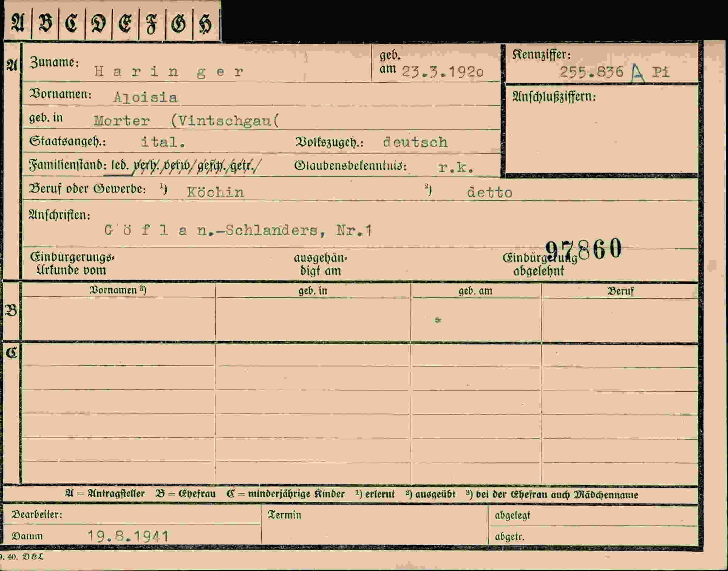The width and height of the screenshot is (728, 571).
Task: Click the stamped number '97860'
Action: (584, 249)
